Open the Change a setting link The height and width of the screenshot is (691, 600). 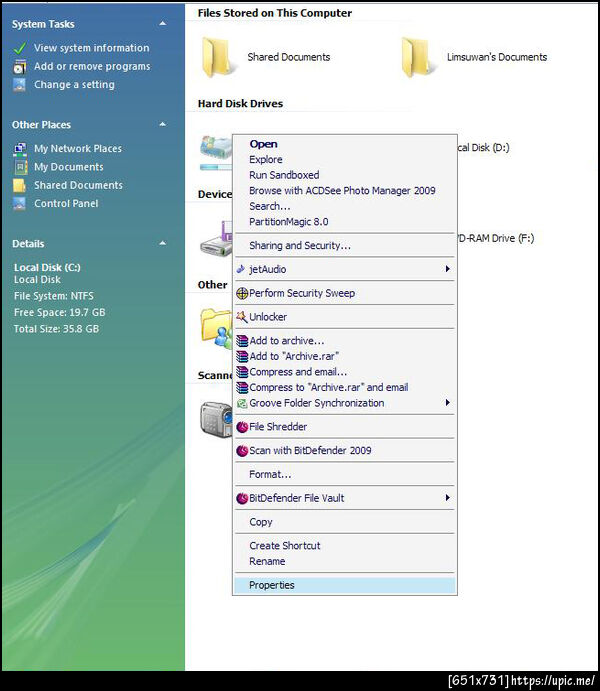click(x=74, y=85)
